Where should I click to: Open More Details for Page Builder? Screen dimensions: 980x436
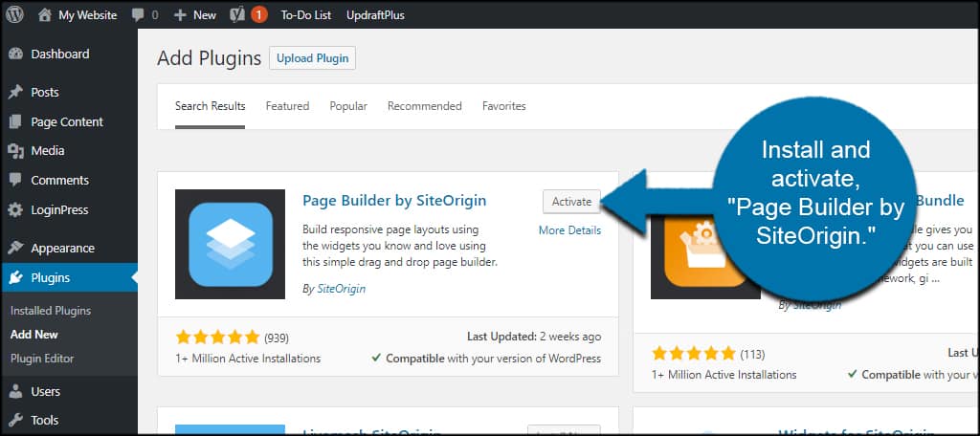click(x=570, y=230)
